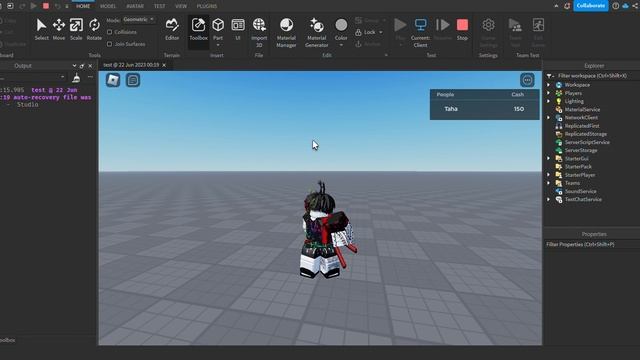Switch to the MODEL ribbon tab

[x=108, y=6]
